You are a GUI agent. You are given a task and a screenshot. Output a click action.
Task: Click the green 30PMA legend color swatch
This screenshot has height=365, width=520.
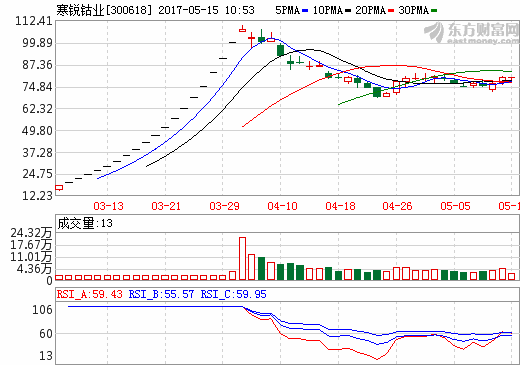point(434,11)
